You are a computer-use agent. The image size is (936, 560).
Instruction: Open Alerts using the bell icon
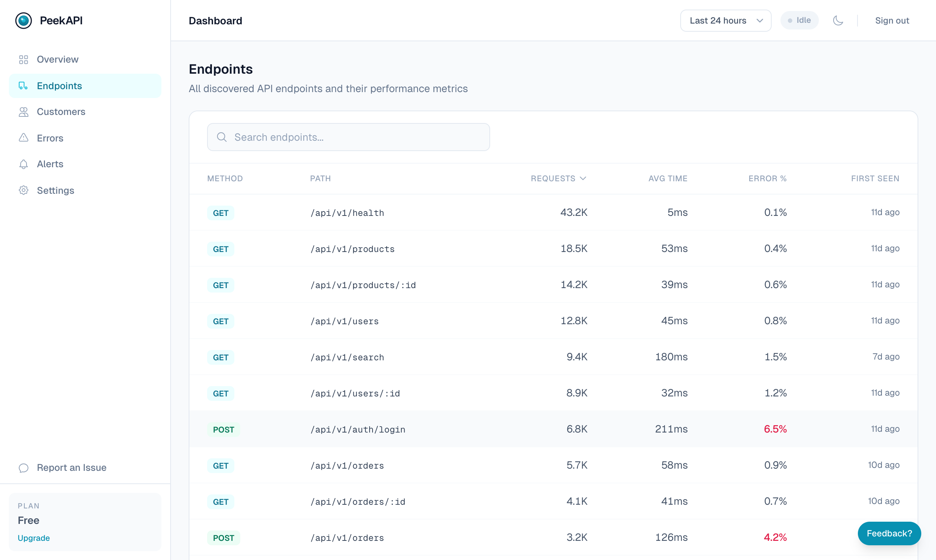coord(24,164)
